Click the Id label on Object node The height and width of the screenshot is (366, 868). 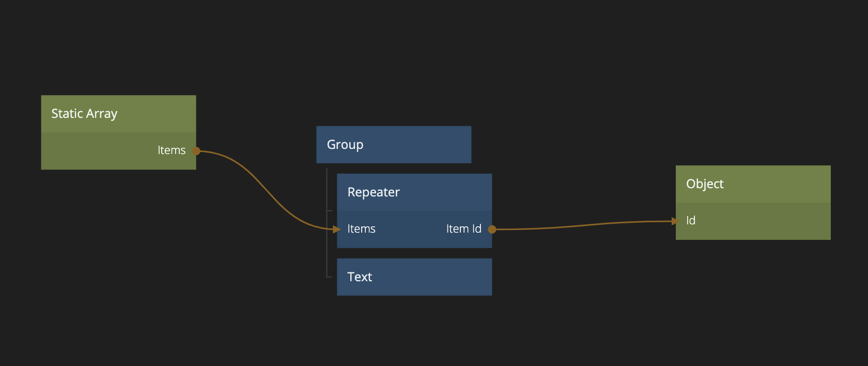pos(691,221)
